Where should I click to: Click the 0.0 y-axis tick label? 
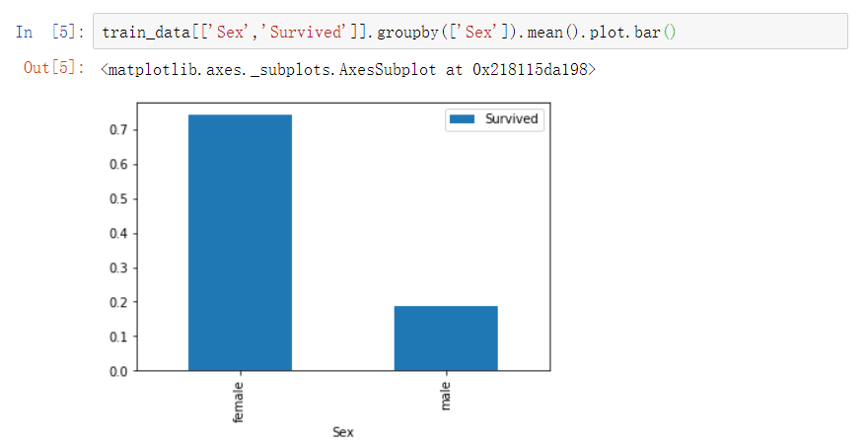120,371
